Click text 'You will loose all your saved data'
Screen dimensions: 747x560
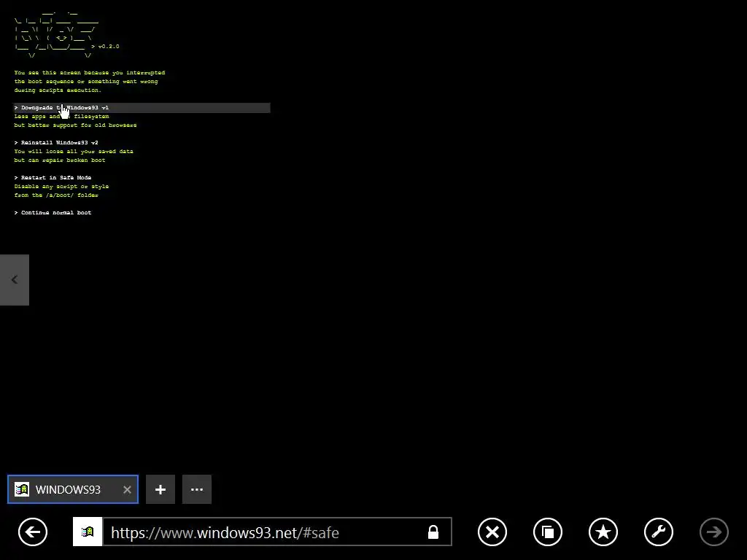click(x=74, y=152)
